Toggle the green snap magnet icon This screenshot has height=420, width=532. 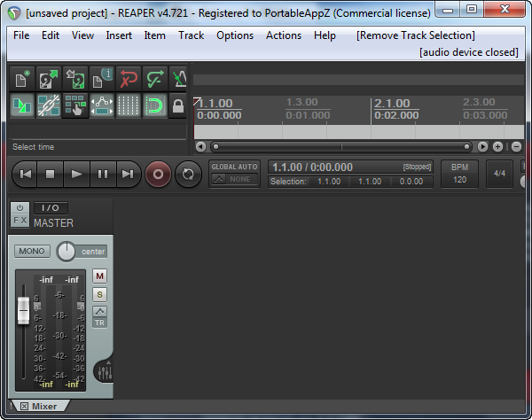(x=154, y=106)
